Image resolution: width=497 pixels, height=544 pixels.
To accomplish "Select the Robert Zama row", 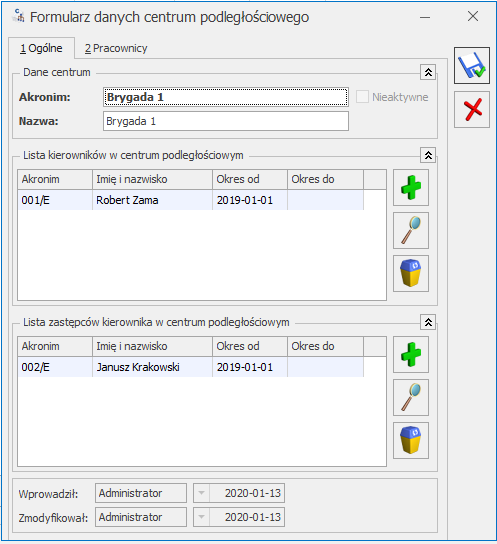I will click(x=191, y=200).
